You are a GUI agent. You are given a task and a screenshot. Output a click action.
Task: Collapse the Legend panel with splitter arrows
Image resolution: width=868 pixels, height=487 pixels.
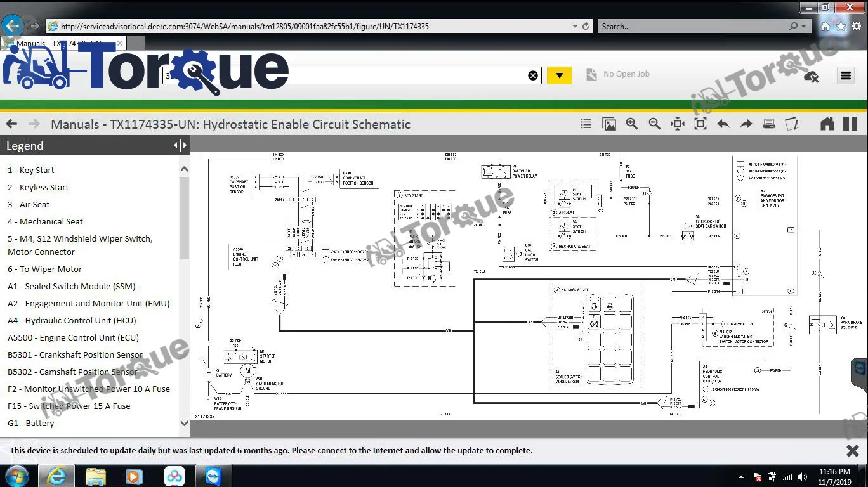[x=180, y=145]
